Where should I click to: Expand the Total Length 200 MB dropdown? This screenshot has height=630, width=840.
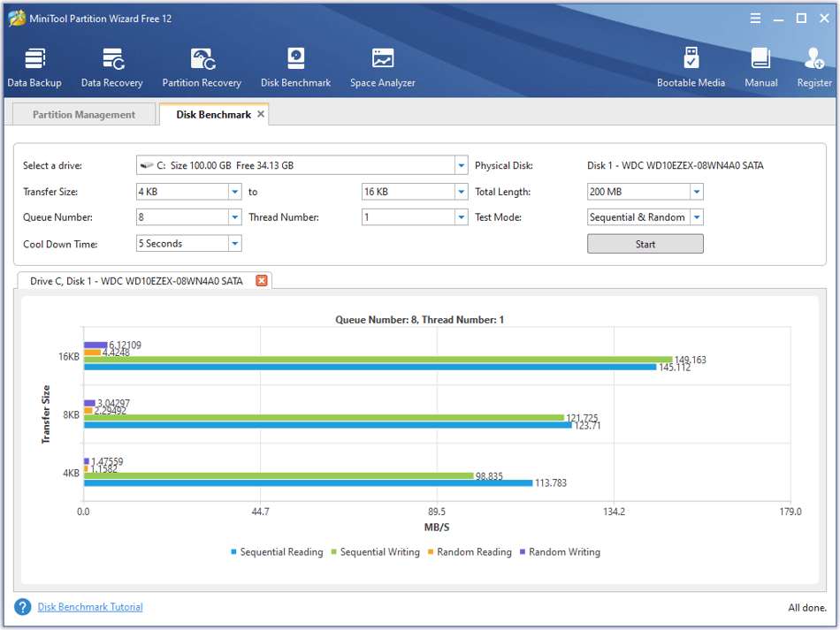click(x=697, y=192)
